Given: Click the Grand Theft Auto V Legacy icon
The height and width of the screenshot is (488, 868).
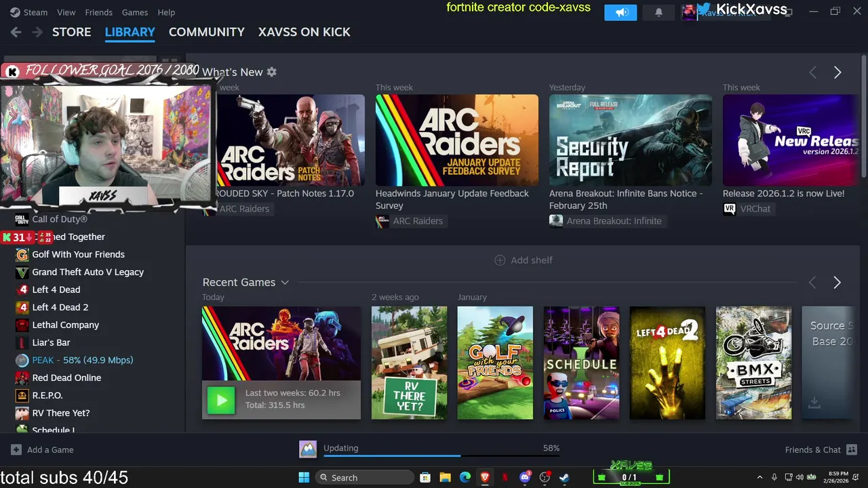Looking at the screenshot, I should 22,272.
